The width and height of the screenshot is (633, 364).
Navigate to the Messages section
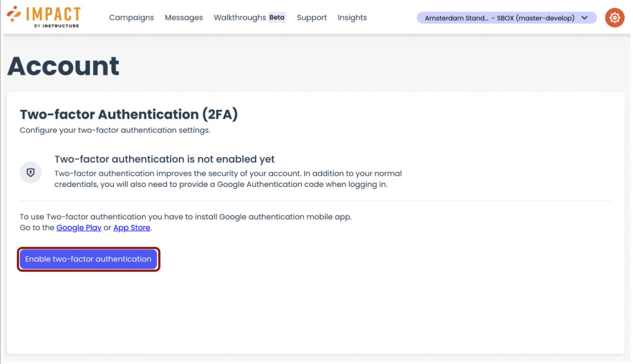coord(184,17)
